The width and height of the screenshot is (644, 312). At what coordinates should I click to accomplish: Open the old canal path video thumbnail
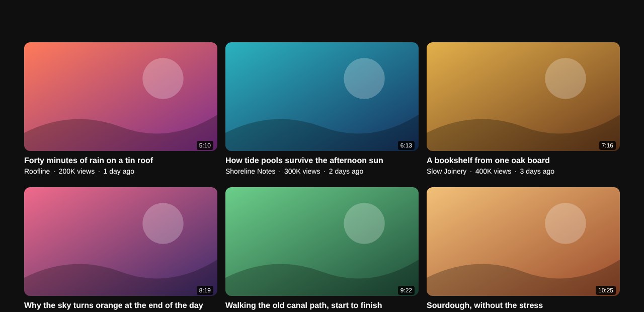[322, 242]
